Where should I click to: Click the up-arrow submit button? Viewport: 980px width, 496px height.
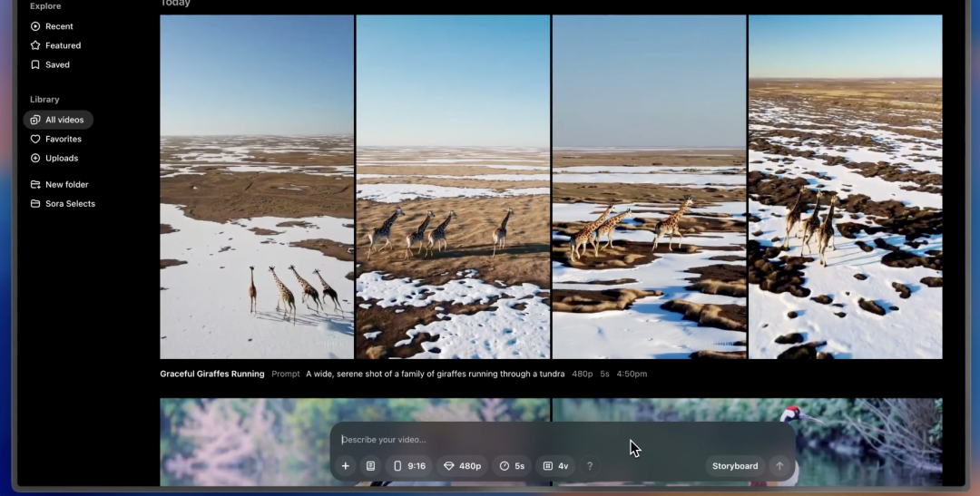779,466
